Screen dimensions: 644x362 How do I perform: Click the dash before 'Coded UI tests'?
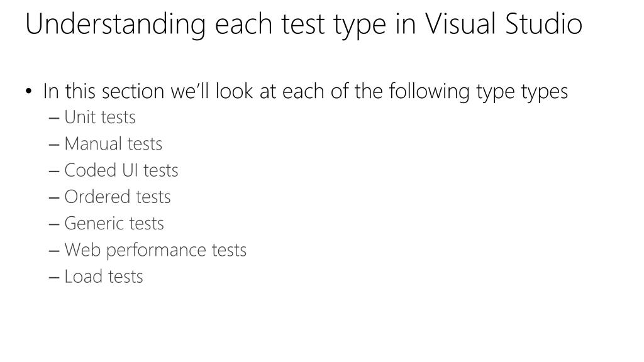click(x=54, y=172)
